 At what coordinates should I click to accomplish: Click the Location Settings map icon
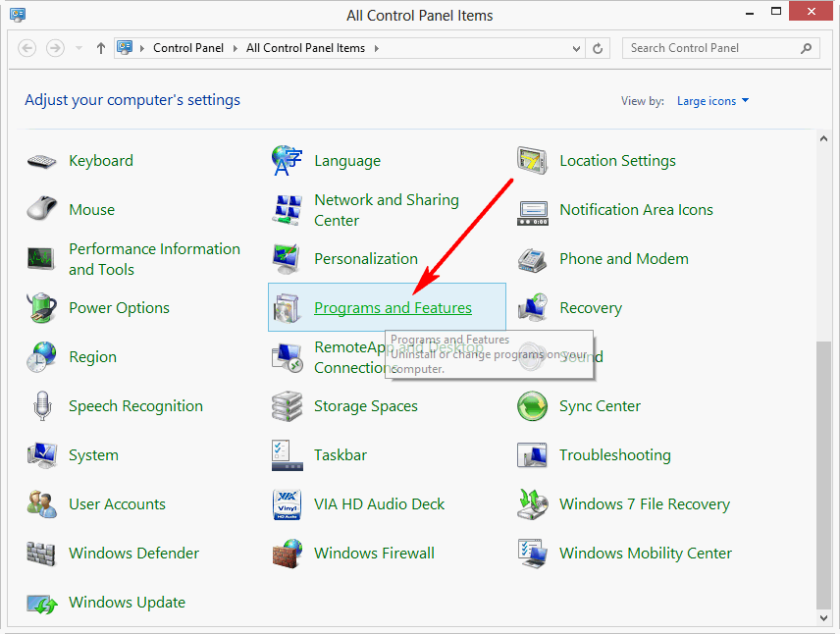533,160
